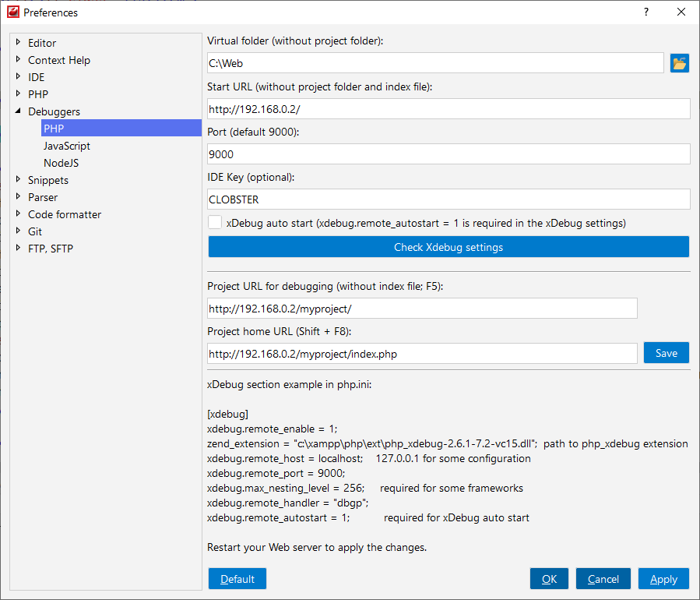700x600 pixels.
Task: Open the Git preferences category
Action: click(x=35, y=231)
